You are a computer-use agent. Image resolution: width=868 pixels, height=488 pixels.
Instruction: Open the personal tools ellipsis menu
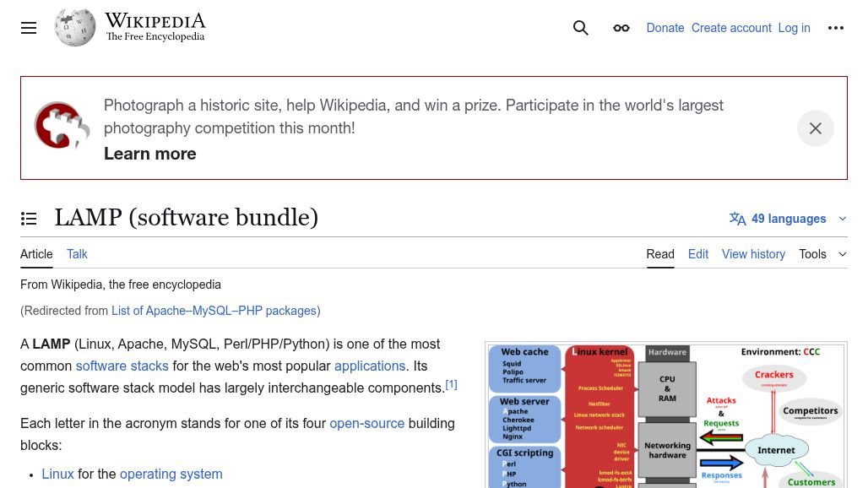pyautogui.click(x=836, y=28)
